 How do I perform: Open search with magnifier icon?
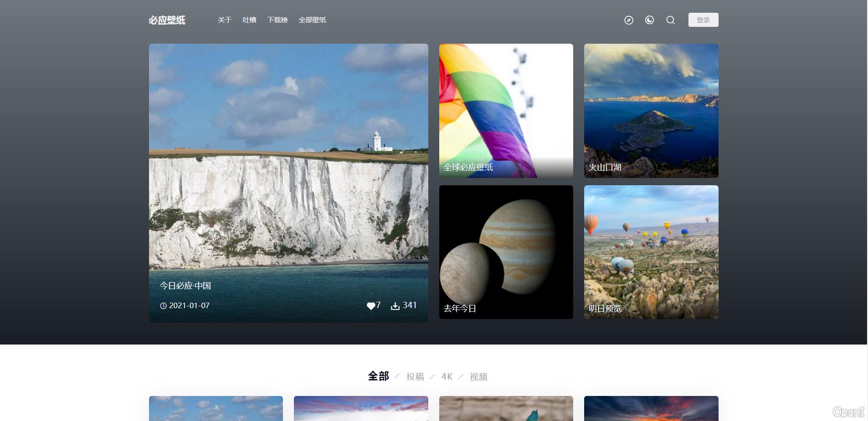point(670,20)
